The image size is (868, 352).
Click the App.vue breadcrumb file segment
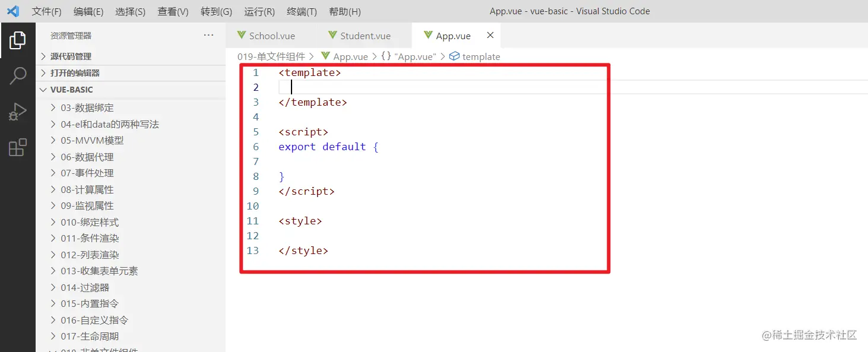point(351,56)
